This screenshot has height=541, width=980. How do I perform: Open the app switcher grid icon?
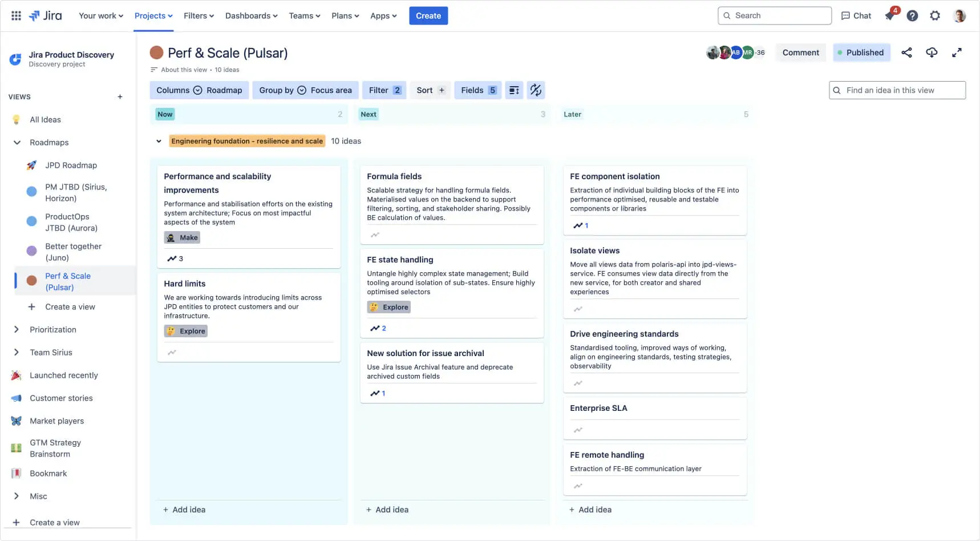[x=16, y=15]
